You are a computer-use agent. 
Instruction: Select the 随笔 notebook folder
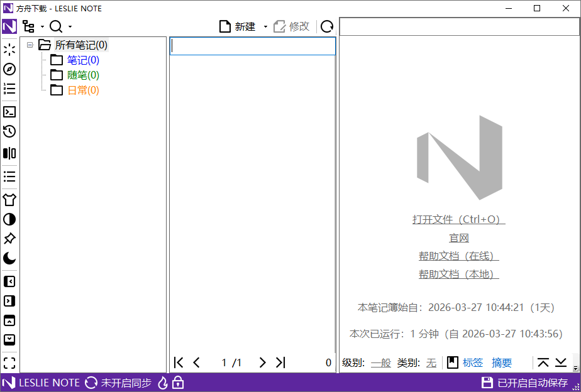coord(82,75)
